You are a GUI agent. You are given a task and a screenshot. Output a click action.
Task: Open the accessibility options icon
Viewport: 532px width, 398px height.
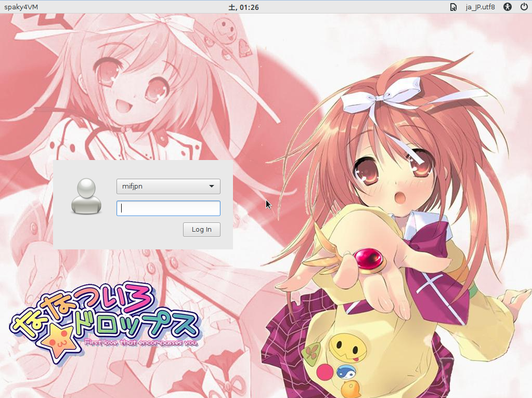click(507, 7)
